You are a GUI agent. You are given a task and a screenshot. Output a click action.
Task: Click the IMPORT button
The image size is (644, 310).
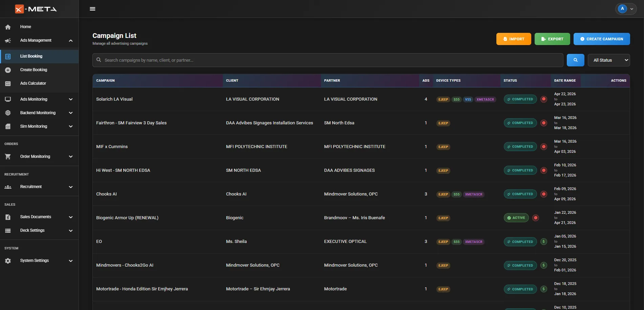(x=514, y=39)
